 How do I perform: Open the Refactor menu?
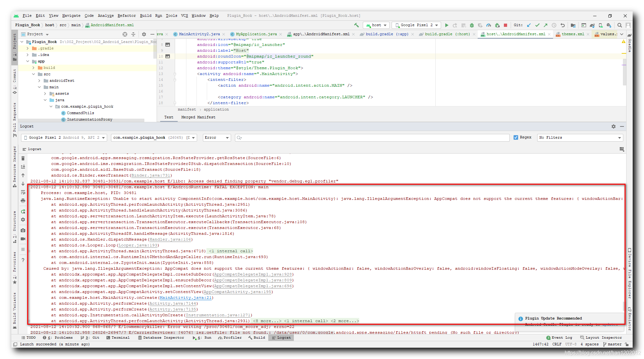(127, 16)
